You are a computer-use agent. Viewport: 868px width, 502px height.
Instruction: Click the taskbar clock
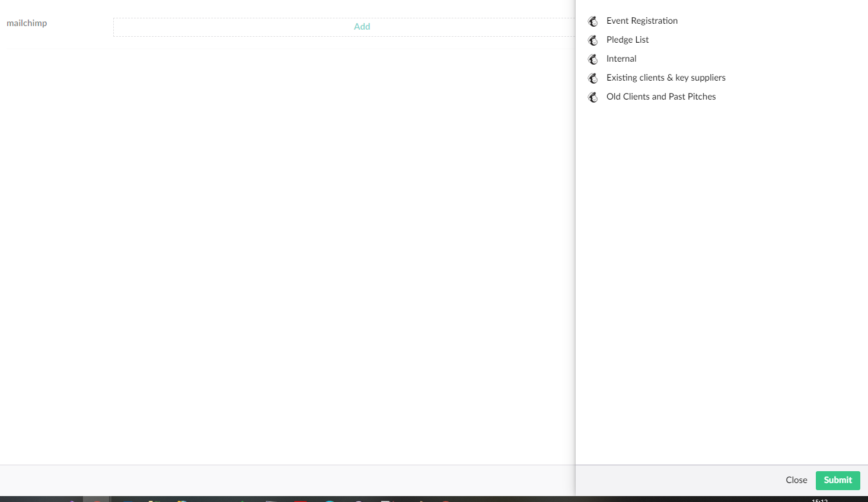tap(819, 500)
